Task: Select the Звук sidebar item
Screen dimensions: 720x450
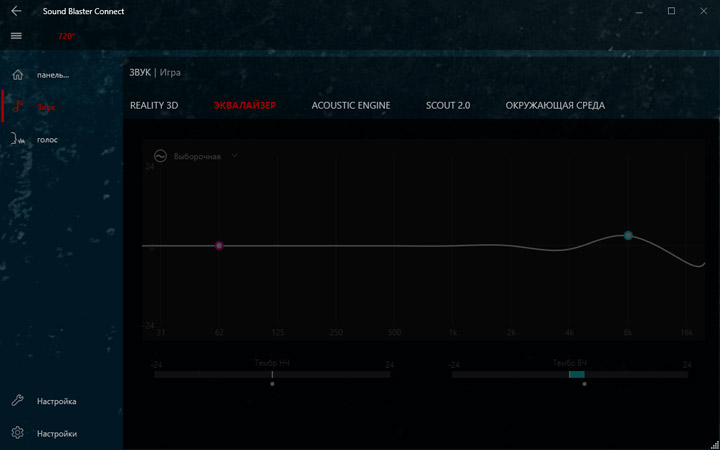Action: [x=46, y=107]
